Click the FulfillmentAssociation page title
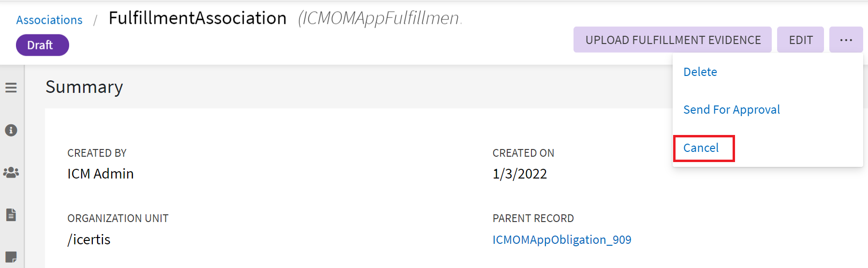The height and width of the screenshot is (268, 868). click(197, 18)
